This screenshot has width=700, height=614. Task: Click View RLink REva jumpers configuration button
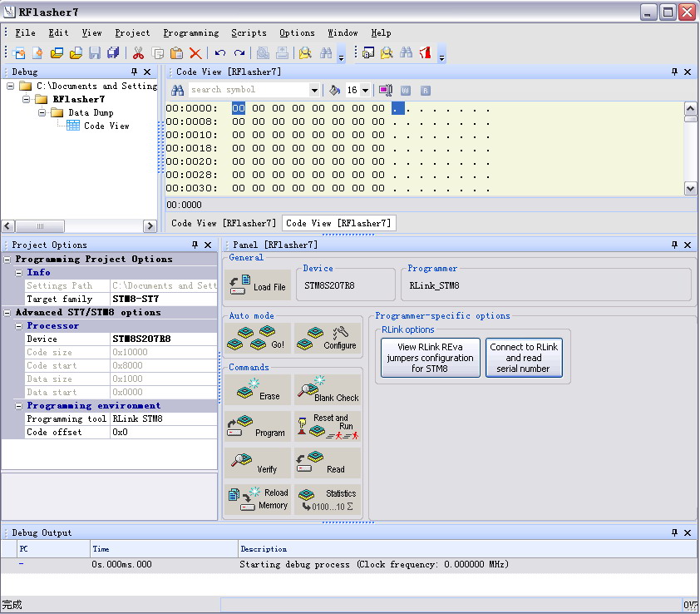(431, 358)
